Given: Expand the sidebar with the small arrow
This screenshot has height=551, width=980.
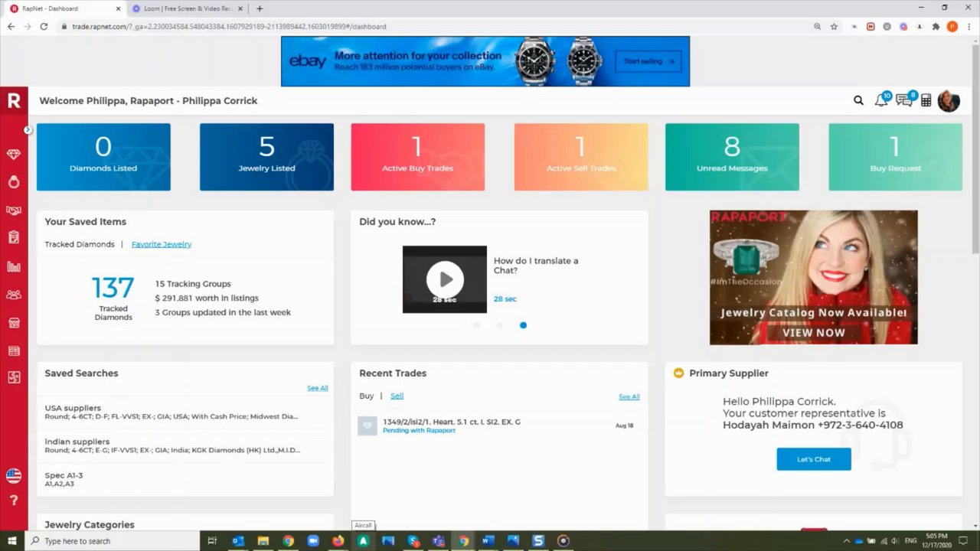Looking at the screenshot, I should click(x=28, y=130).
